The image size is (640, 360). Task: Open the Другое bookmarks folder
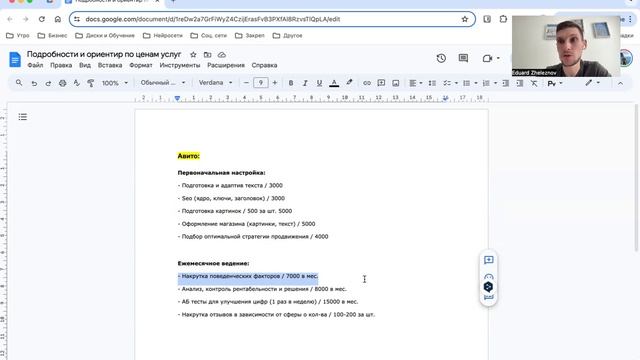click(x=288, y=36)
